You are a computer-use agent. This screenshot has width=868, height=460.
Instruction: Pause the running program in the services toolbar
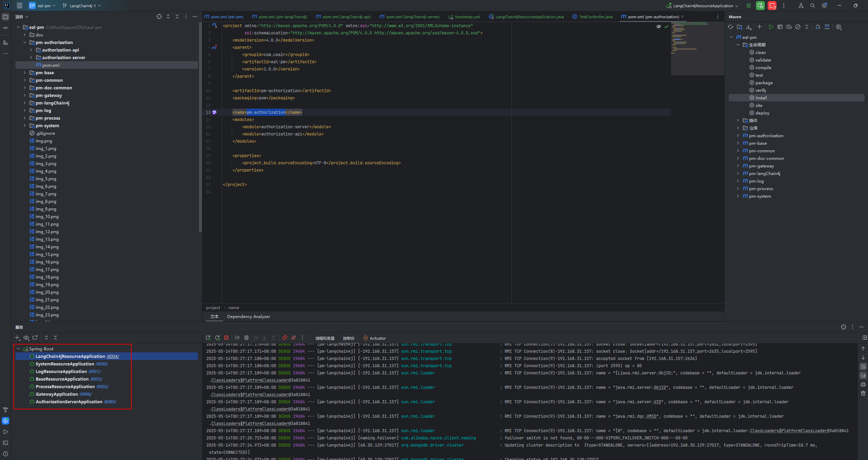[246, 338]
